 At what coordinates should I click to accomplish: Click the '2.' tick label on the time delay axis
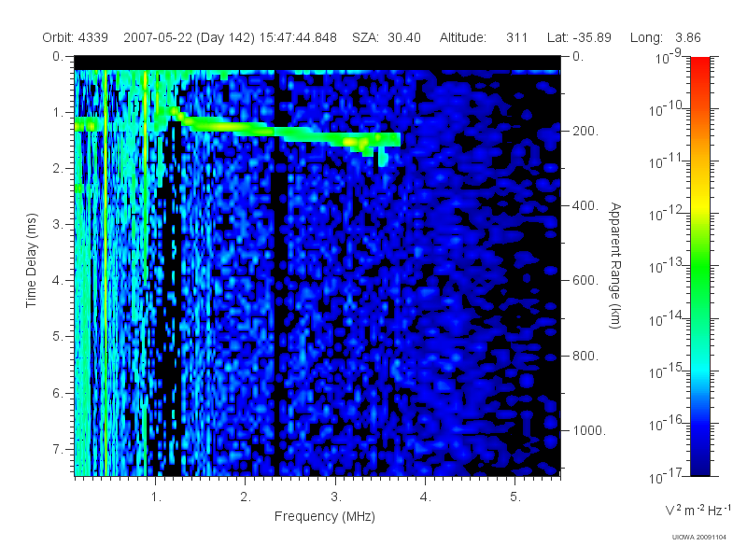(58, 169)
